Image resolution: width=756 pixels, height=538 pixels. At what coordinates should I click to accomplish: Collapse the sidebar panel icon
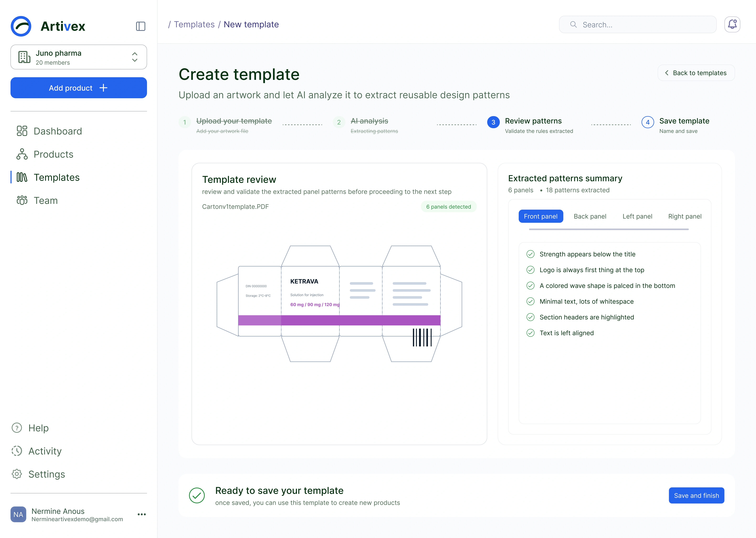click(141, 26)
